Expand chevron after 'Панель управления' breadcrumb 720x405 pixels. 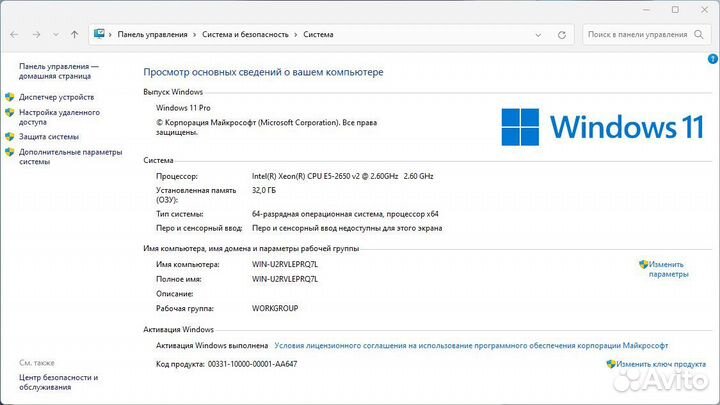point(195,35)
